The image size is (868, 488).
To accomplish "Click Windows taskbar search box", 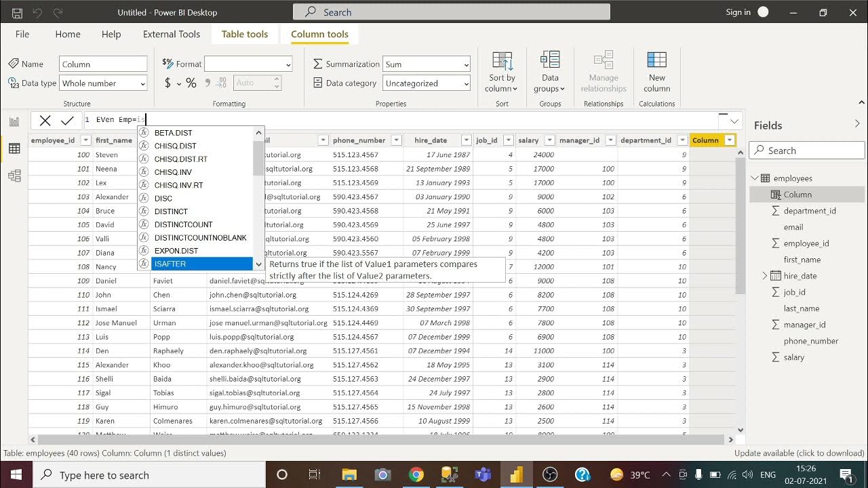I will [149, 474].
